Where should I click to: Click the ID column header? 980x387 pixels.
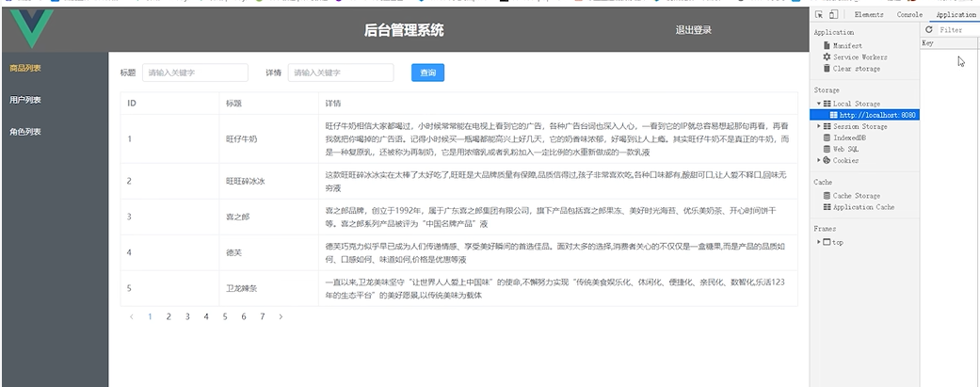point(169,104)
